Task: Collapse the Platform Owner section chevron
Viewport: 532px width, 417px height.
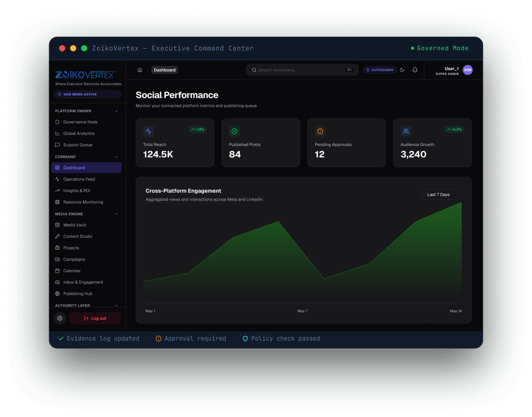Action: tap(116, 111)
